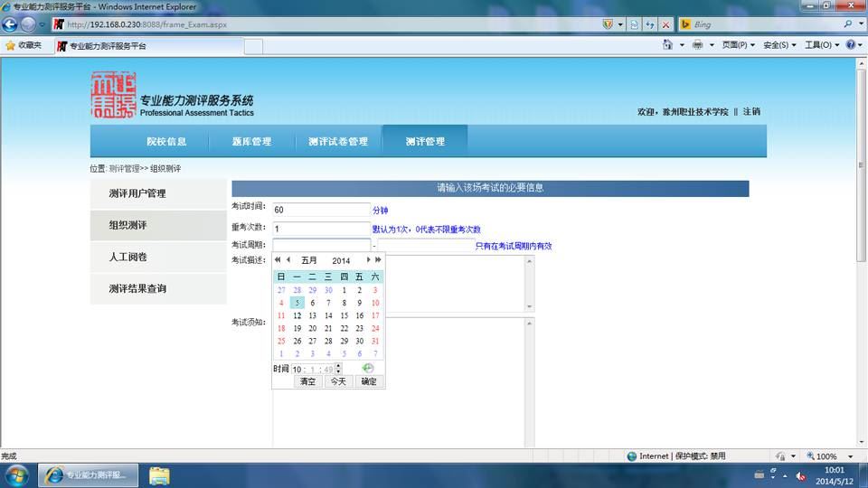The image size is (868, 488).
Task: Click the printer icon in toolbar
Action: click(x=697, y=45)
